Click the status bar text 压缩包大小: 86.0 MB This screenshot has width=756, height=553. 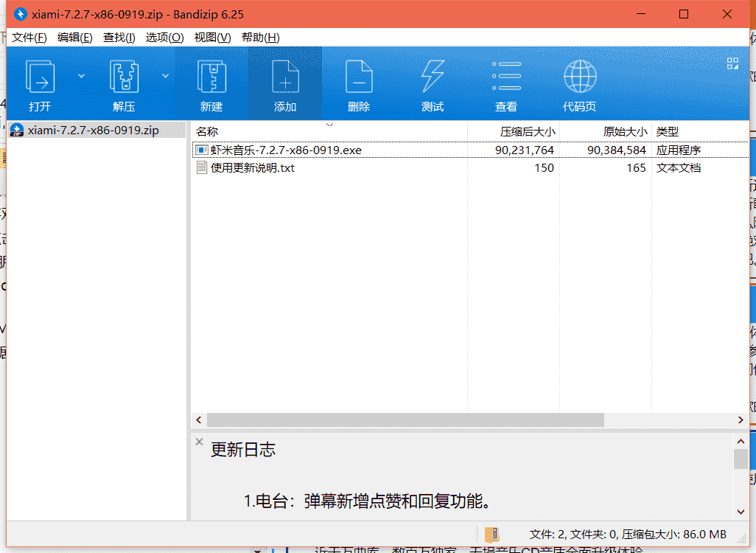click(x=674, y=535)
